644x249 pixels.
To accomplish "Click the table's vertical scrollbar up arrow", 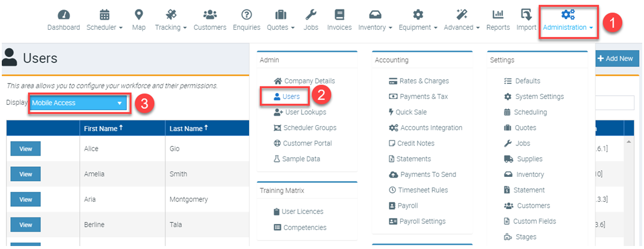I will [629, 142].
